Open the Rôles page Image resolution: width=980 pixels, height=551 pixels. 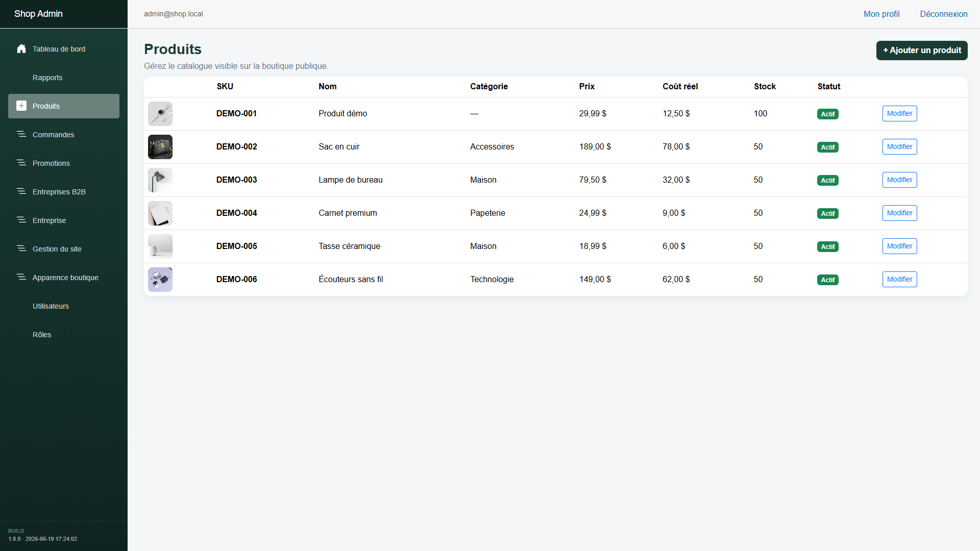tap(64, 335)
